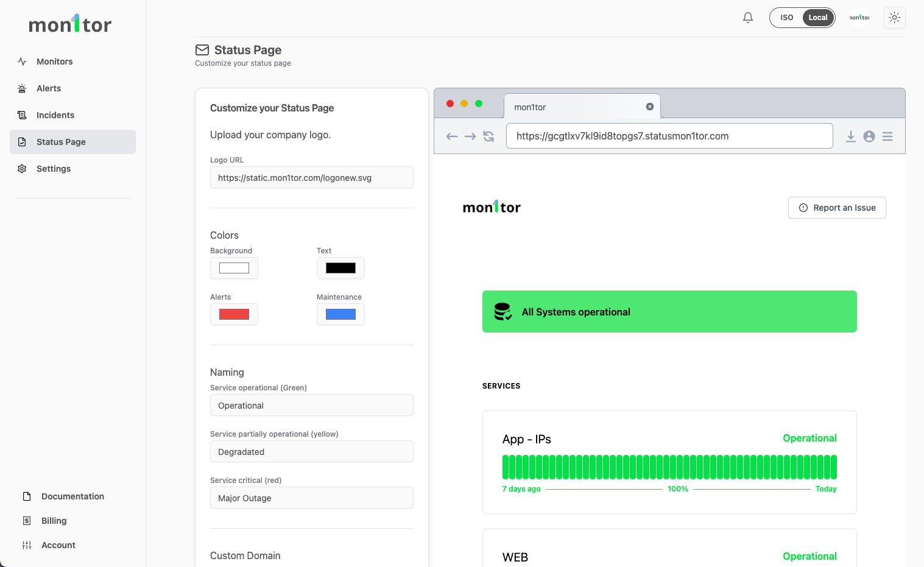Click the App - IPs service title

coord(527,439)
